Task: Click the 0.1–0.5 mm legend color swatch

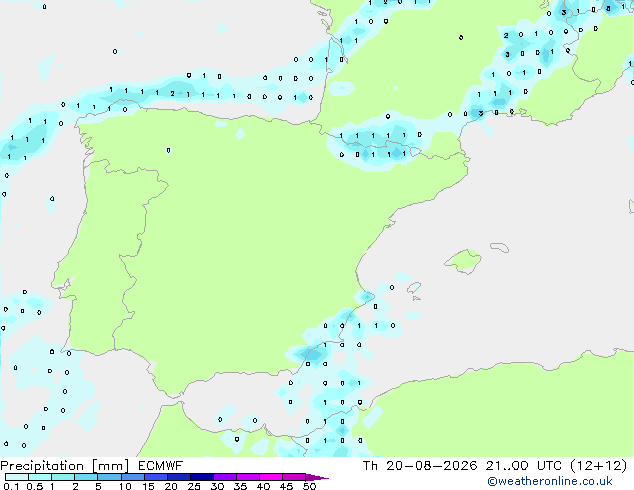Action: (x=17, y=477)
